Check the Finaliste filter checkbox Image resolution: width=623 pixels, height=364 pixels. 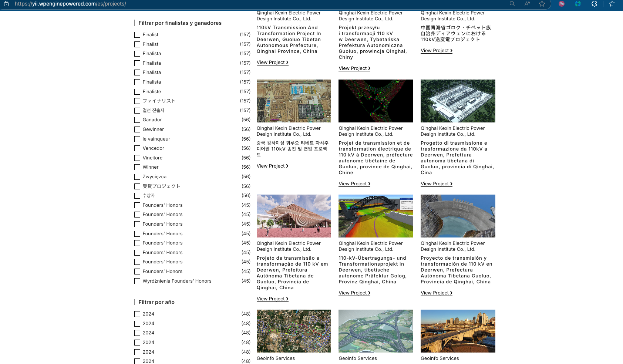pos(137,92)
